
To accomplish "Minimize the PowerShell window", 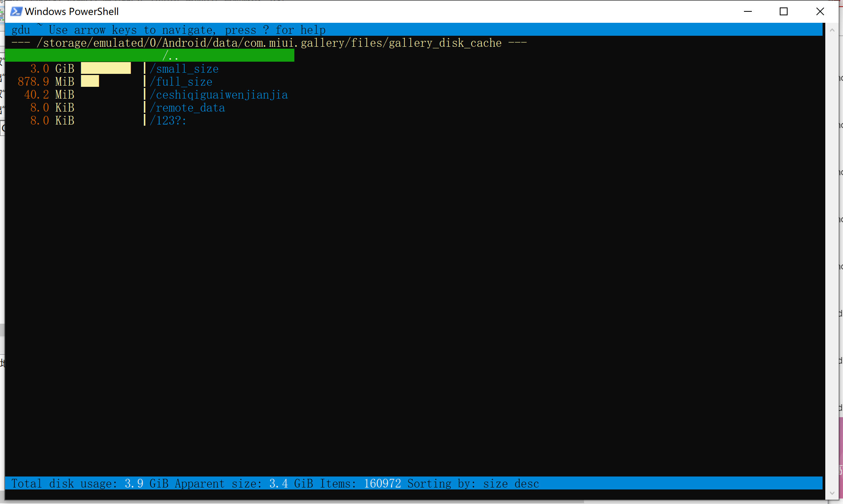I will coord(747,11).
